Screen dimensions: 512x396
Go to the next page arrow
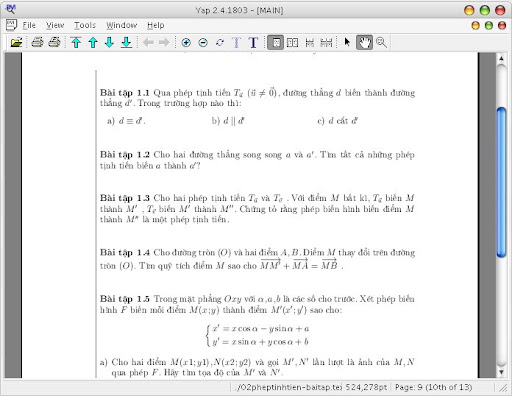coord(109,43)
